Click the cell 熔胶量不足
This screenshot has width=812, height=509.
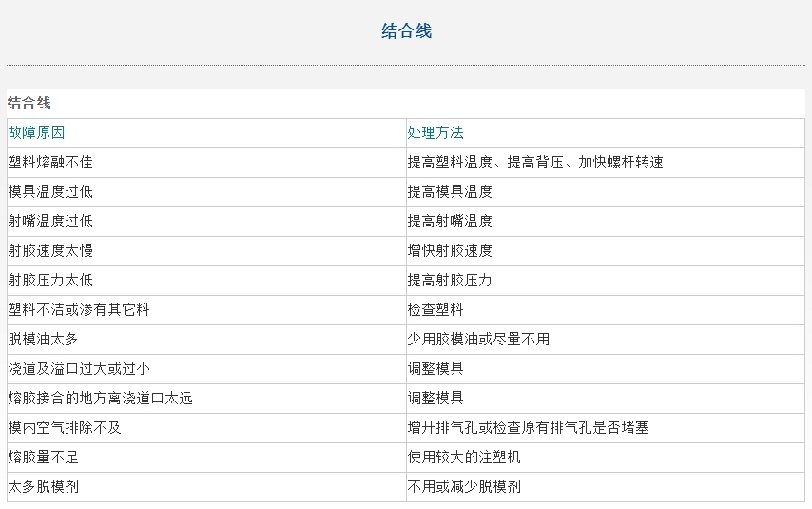click(x=206, y=459)
